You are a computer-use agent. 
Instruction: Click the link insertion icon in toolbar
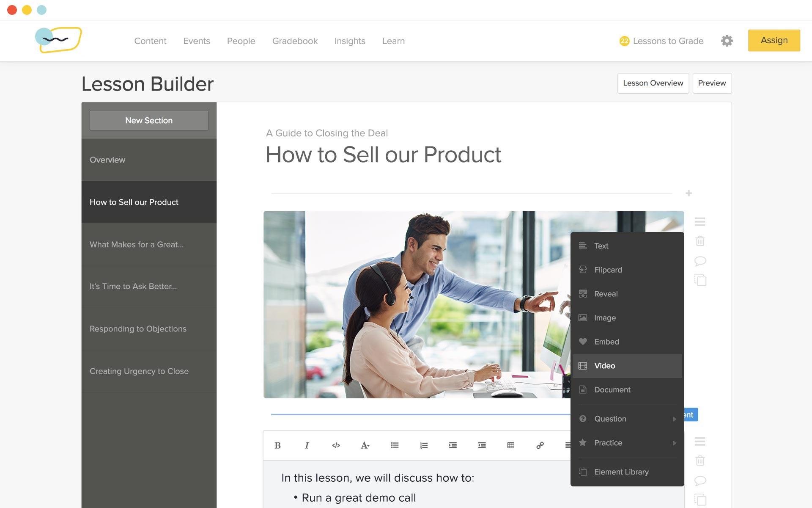538,446
